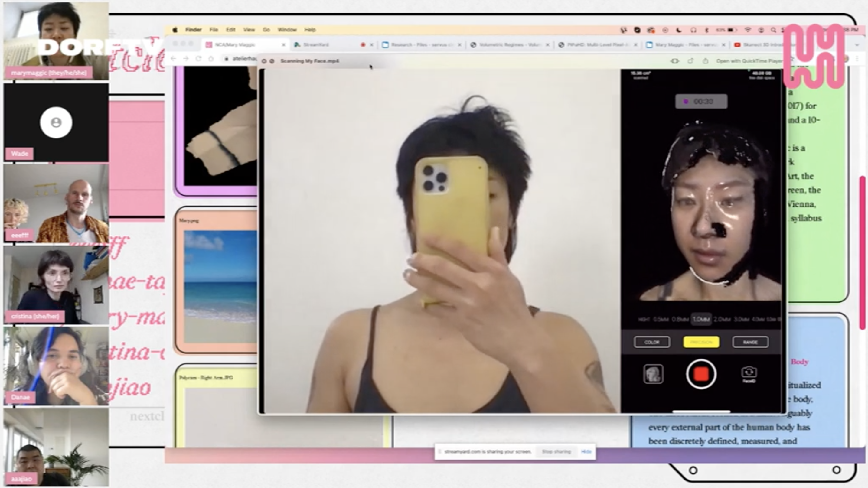Image resolution: width=868 pixels, height=488 pixels.
Task: Click the Quick Look share icon
Action: (x=705, y=61)
